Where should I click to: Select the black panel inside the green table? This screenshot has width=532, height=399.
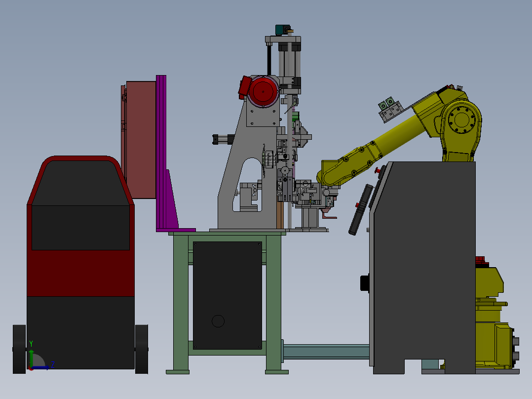228,295
